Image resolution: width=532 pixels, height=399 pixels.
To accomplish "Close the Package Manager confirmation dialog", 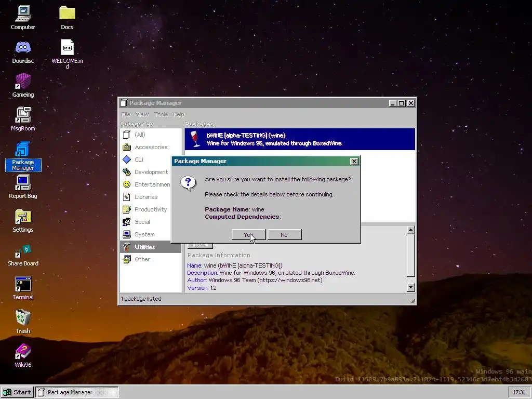I will point(354,162).
